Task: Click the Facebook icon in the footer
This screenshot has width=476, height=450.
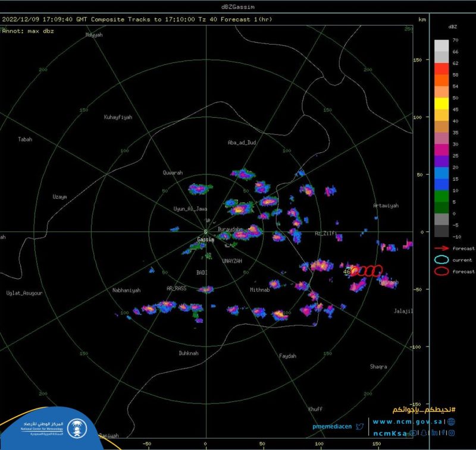Action: click(x=443, y=433)
